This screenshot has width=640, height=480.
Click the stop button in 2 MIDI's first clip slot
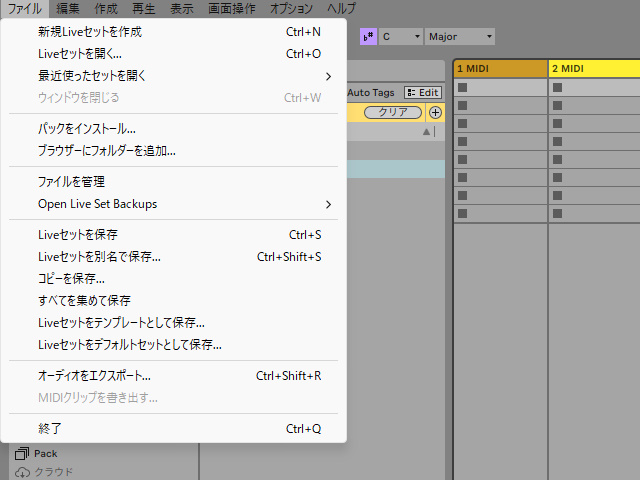557,88
